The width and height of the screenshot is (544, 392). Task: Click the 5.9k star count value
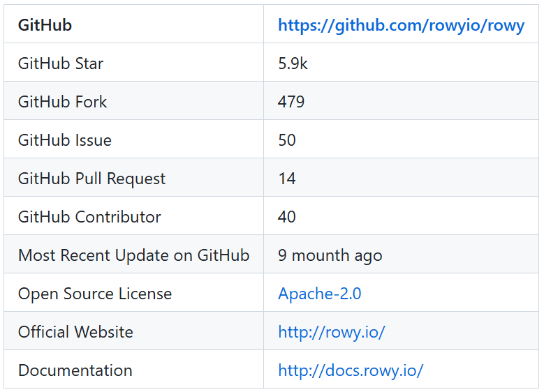click(x=293, y=63)
